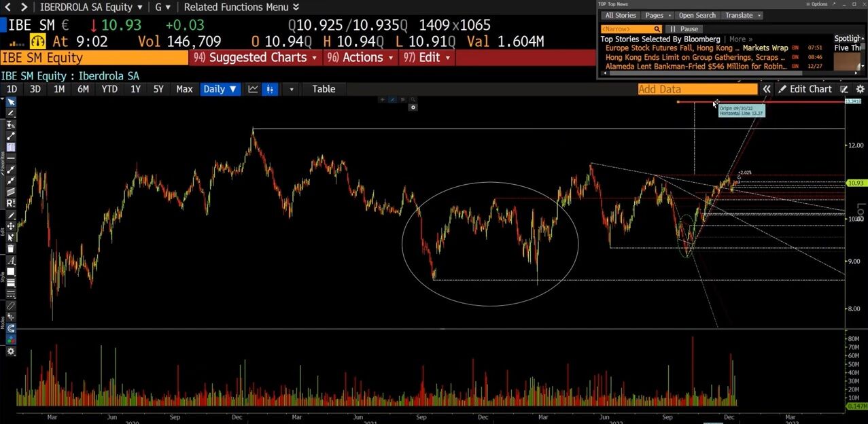Click the Edit Chart button
Screen dimensions: 868x424
pos(805,89)
